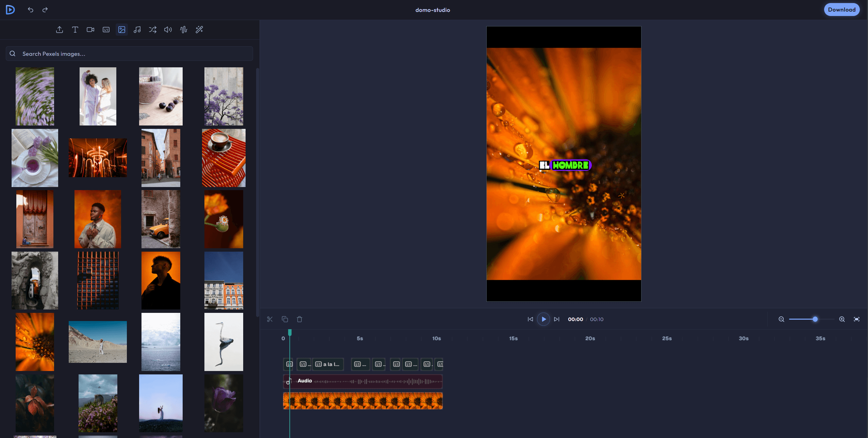Screen dimensions: 868x438
Task: Choose the blueberry smoothie image
Action: (x=161, y=96)
